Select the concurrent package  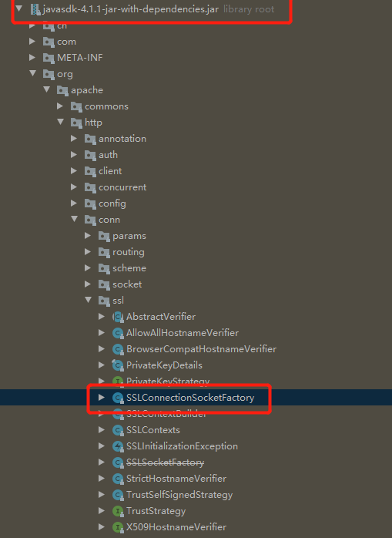(122, 187)
